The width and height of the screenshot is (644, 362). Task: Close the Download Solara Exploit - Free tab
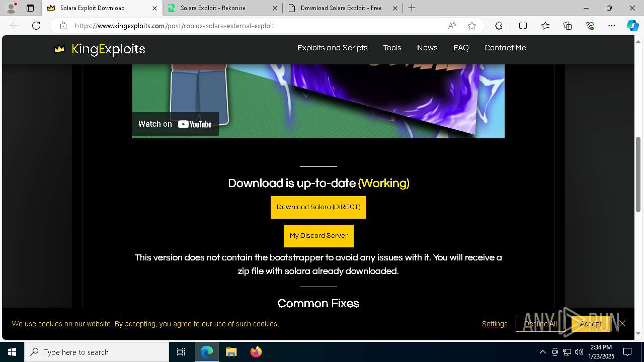pos(395,8)
